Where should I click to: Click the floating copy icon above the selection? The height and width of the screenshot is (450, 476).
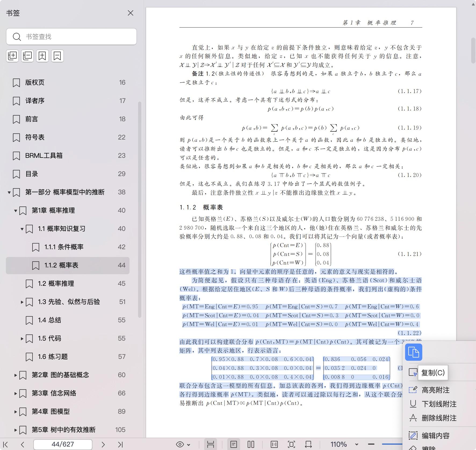[414, 352]
